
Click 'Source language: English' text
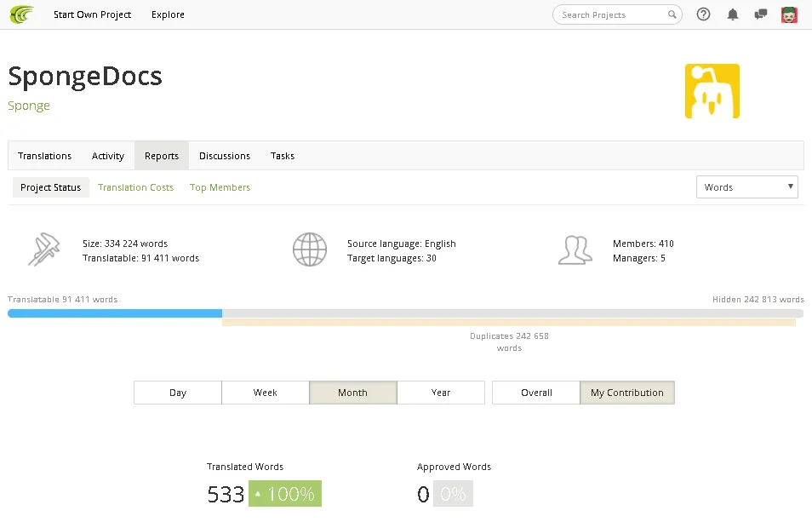click(402, 244)
